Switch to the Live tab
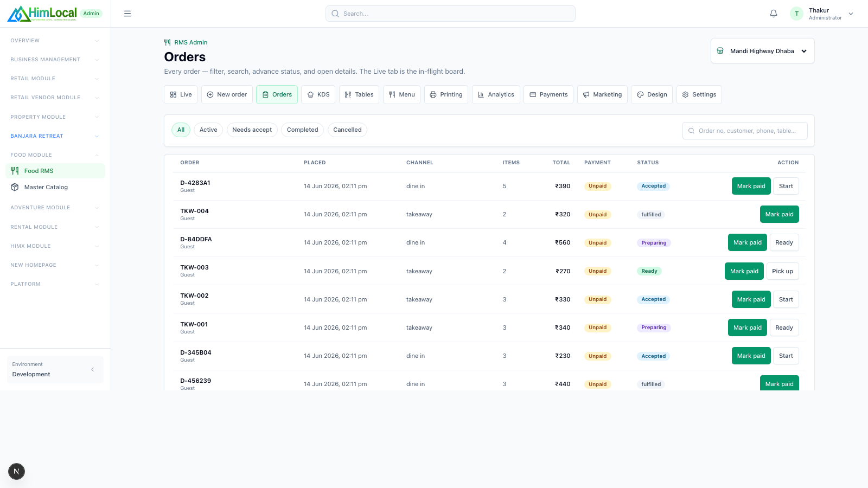Image resolution: width=868 pixels, height=488 pixels. 181,94
